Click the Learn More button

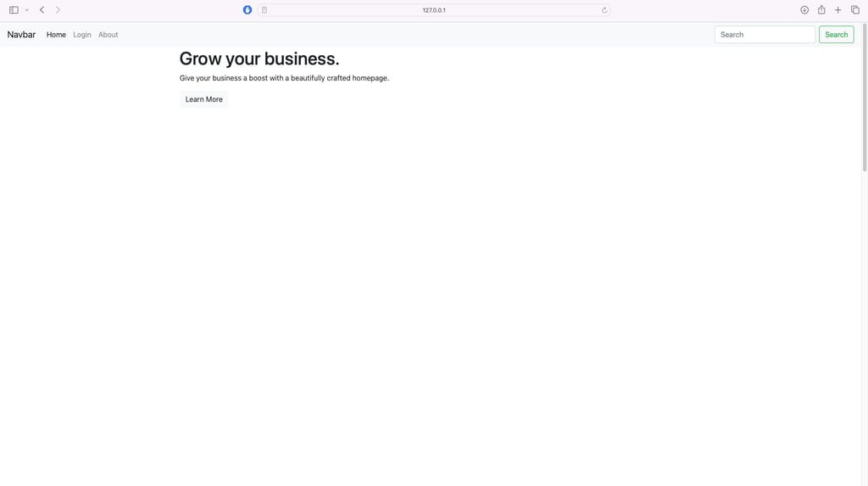(203, 99)
